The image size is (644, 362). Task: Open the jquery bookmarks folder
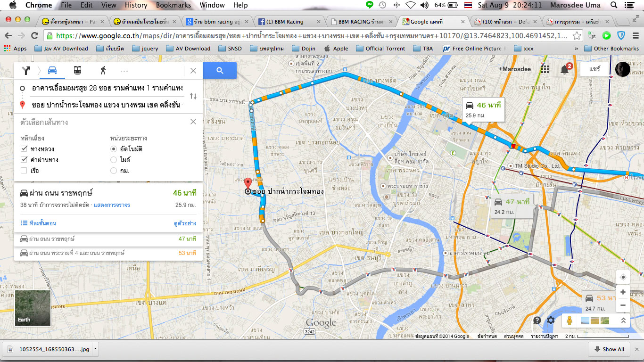[145, 49]
